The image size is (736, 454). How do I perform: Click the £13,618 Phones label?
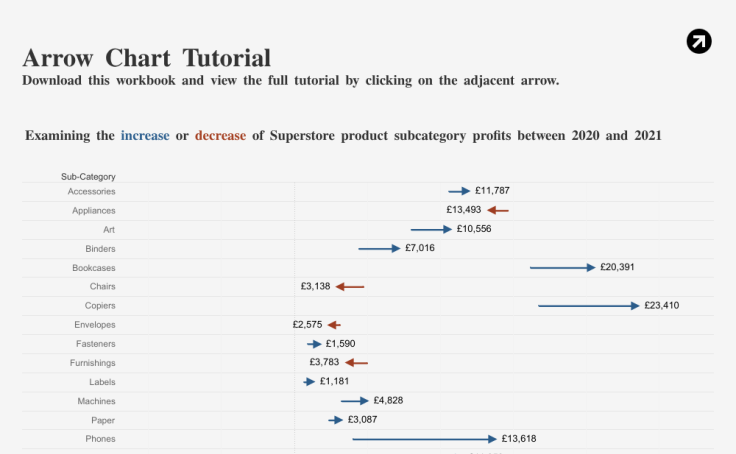pos(519,438)
